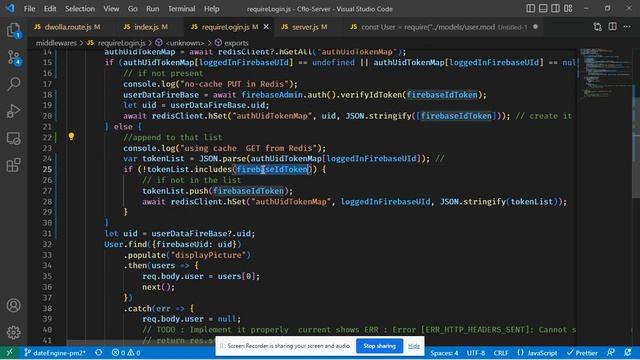The height and width of the screenshot is (360, 640).
Task: Close the requireLogin.js tab
Action: pyautogui.click(x=266, y=27)
